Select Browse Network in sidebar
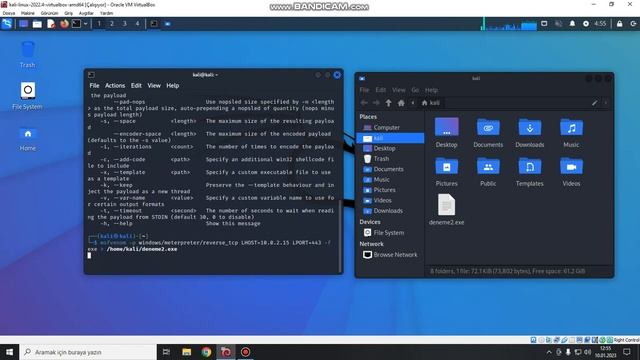The width and height of the screenshot is (640, 360). click(390, 255)
